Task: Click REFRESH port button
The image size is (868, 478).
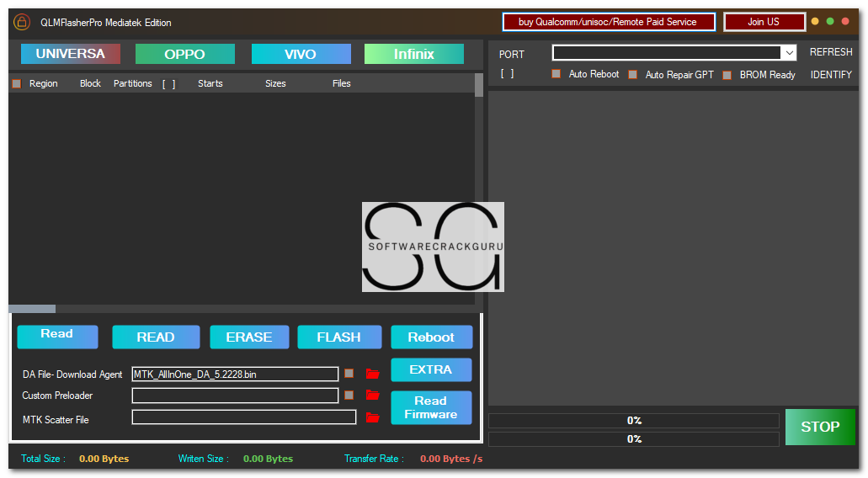Action: 831,52
